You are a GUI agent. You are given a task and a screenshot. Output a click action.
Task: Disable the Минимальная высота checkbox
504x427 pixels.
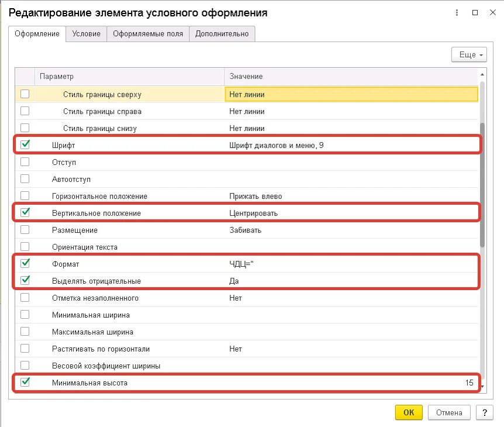pyautogui.click(x=25, y=383)
